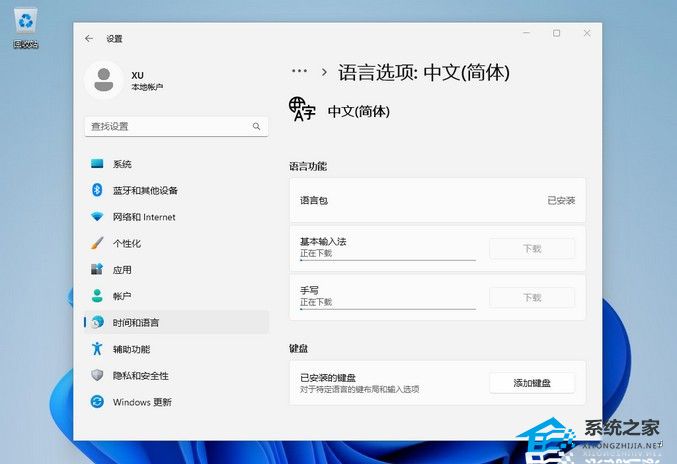This screenshot has width=677, height=464.
Task: Open 蓝牙和其他设备 settings
Action: (177, 190)
